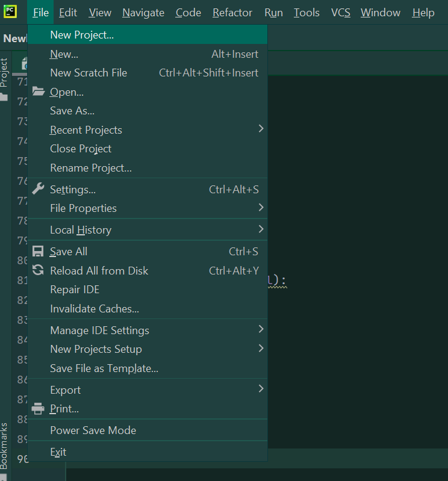Expand the Manage IDE Settings submenu arrow
Viewport: 448px width, 481px height.
click(261, 329)
